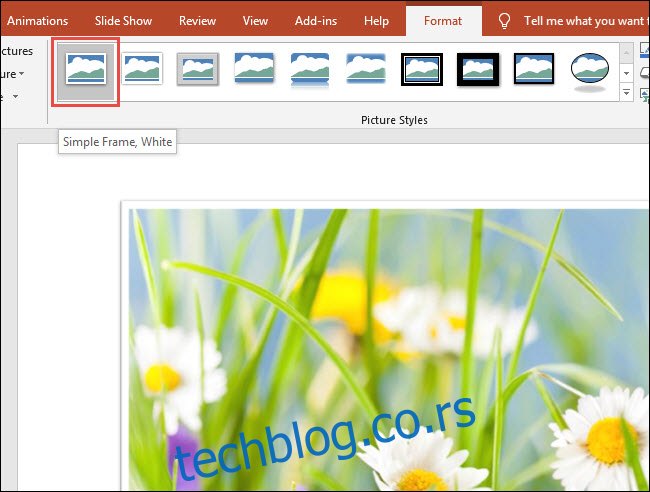Click the lightbulb Tell Me icon
The width and height of the screenshot is (650, 492).
[x=504, y=21]
